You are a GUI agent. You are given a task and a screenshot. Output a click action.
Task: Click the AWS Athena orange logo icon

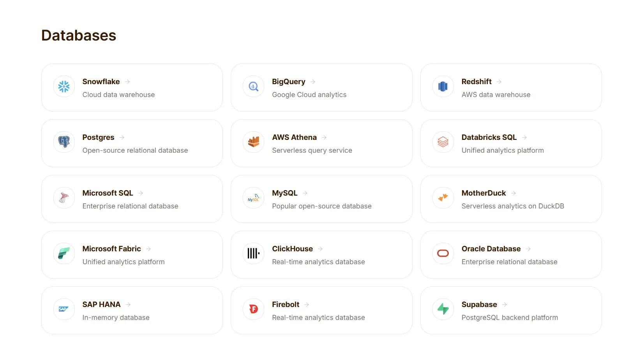tap(254, 142)
